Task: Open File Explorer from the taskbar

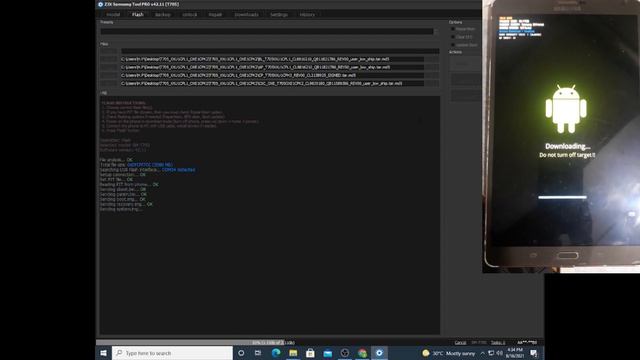Action: [293, 353]
